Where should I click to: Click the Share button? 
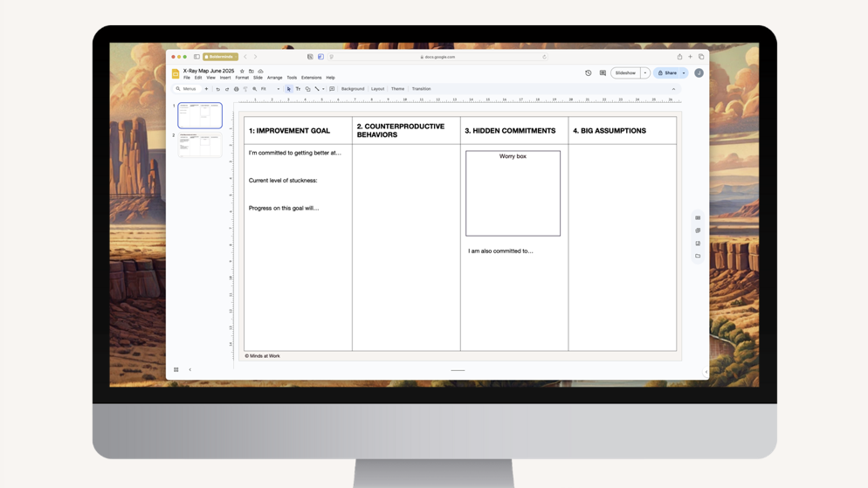[x=667, y=73]
